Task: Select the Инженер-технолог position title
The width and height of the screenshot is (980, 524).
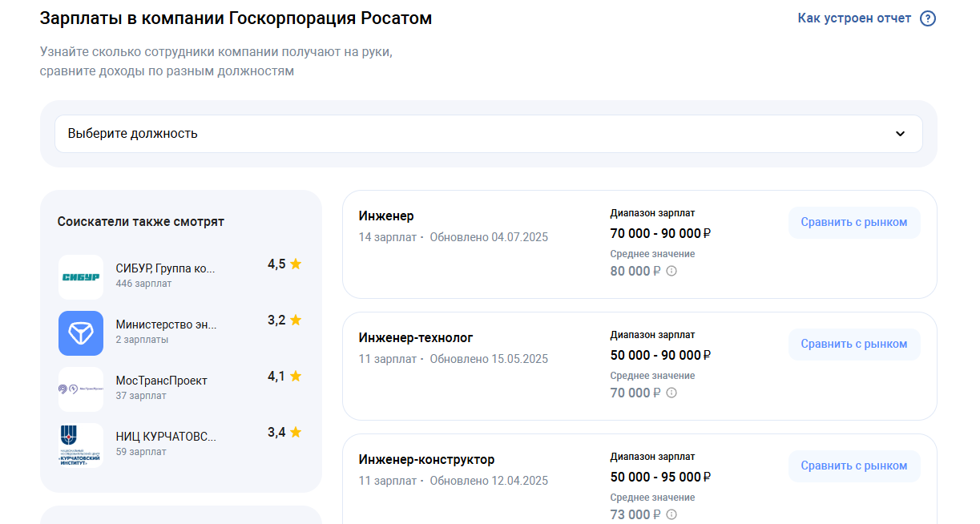Action: point(416,338)
